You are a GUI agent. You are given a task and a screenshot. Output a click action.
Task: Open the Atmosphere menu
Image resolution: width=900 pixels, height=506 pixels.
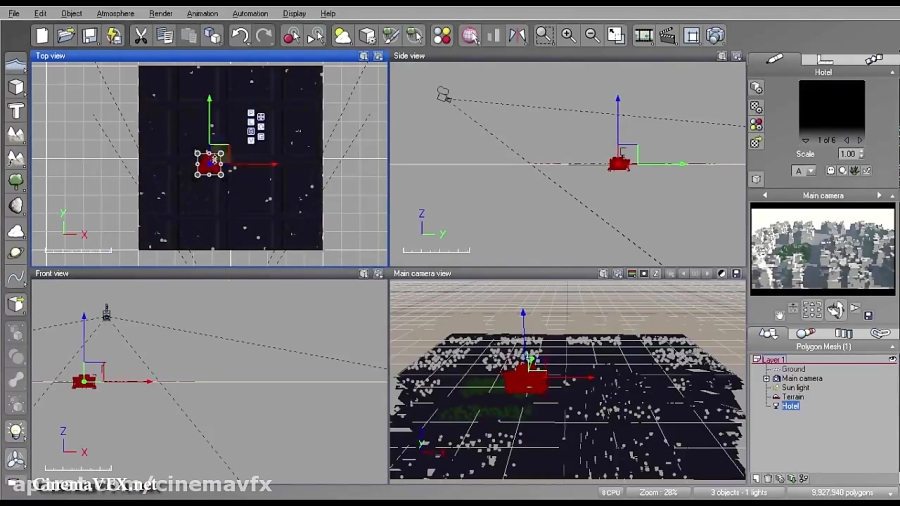(x=115, y=14)
